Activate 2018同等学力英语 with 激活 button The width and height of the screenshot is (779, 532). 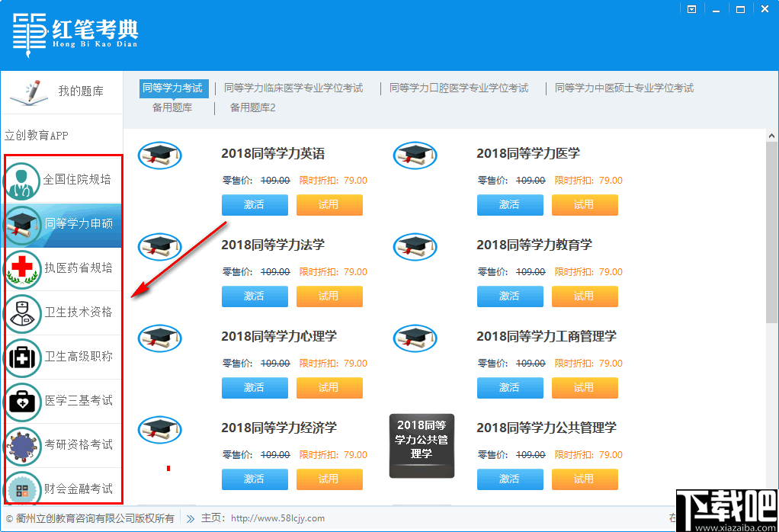255,204
